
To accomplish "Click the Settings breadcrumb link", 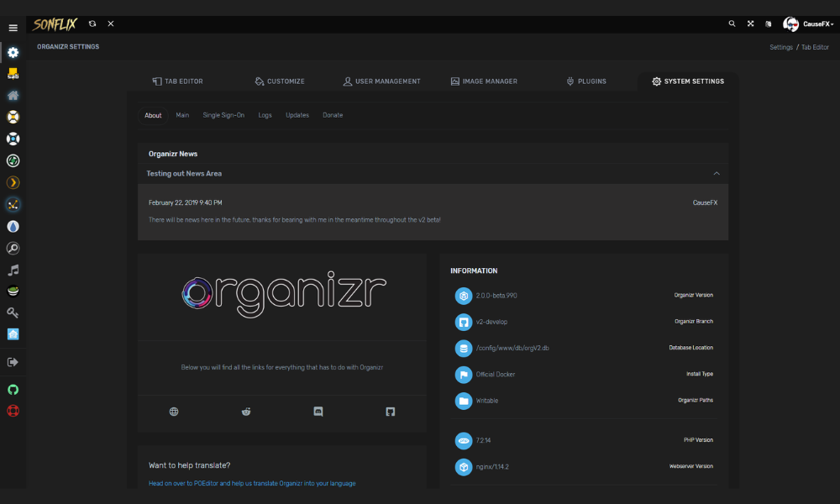I will (780, 47).
